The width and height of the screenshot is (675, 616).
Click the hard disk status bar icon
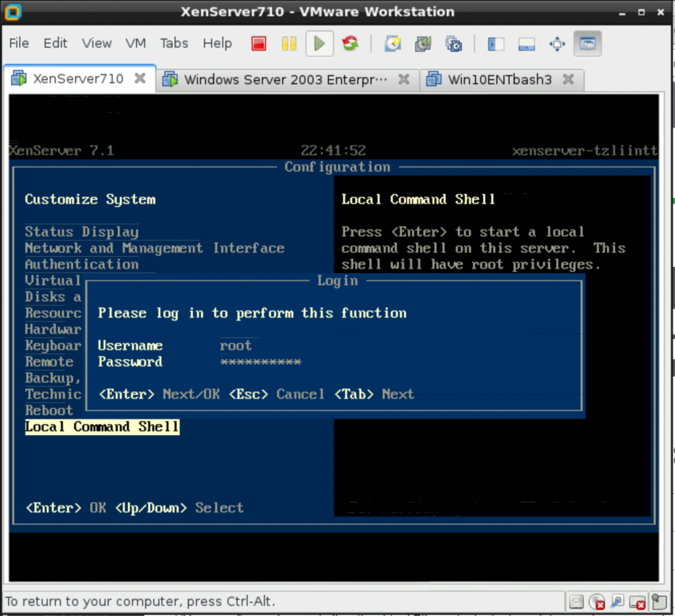(576, 602)
